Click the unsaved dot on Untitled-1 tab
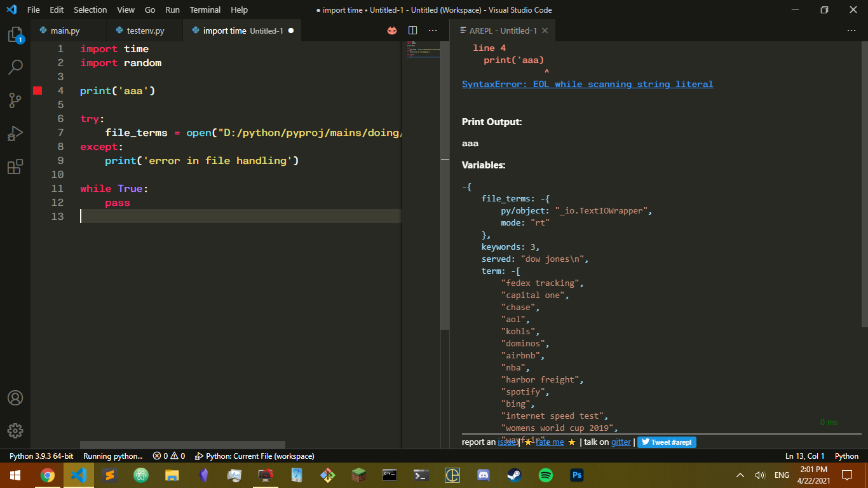Screen dimensions: 868x488 (291, 30)
